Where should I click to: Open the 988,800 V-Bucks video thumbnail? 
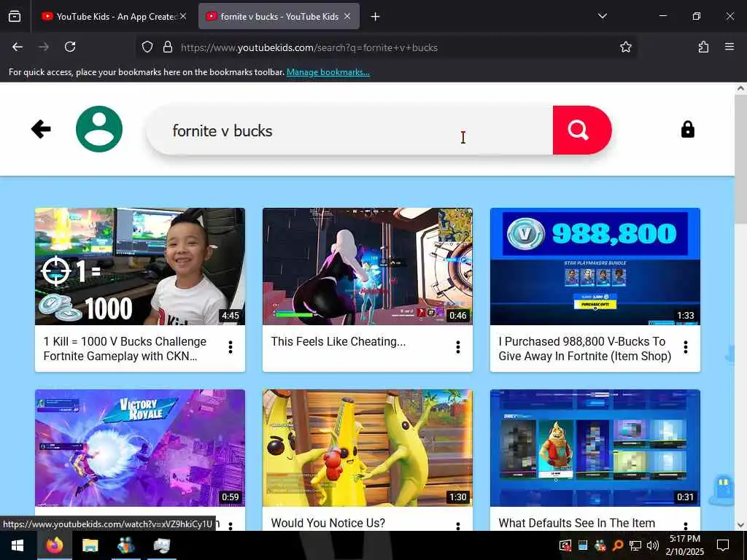coord(595,266)
